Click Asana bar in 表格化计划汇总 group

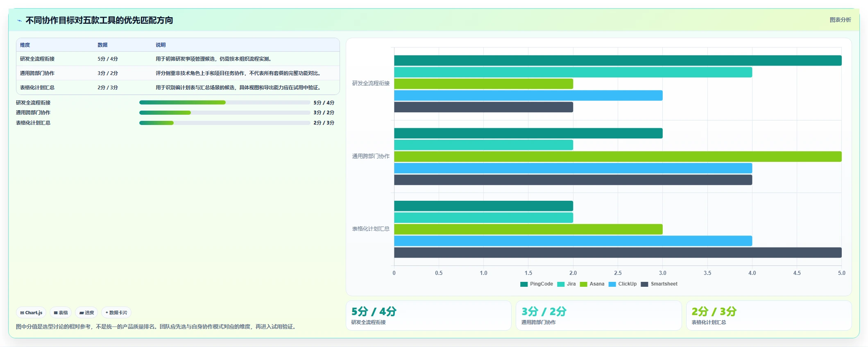click(528, 229)
